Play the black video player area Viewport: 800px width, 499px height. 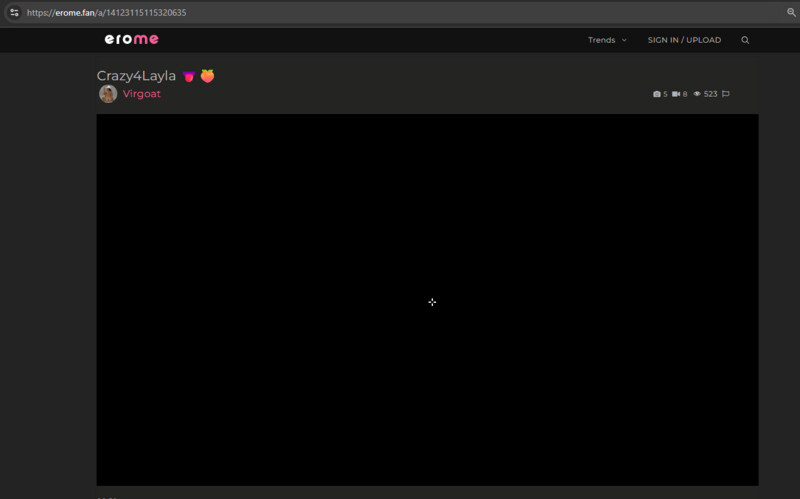click(428, 300)
